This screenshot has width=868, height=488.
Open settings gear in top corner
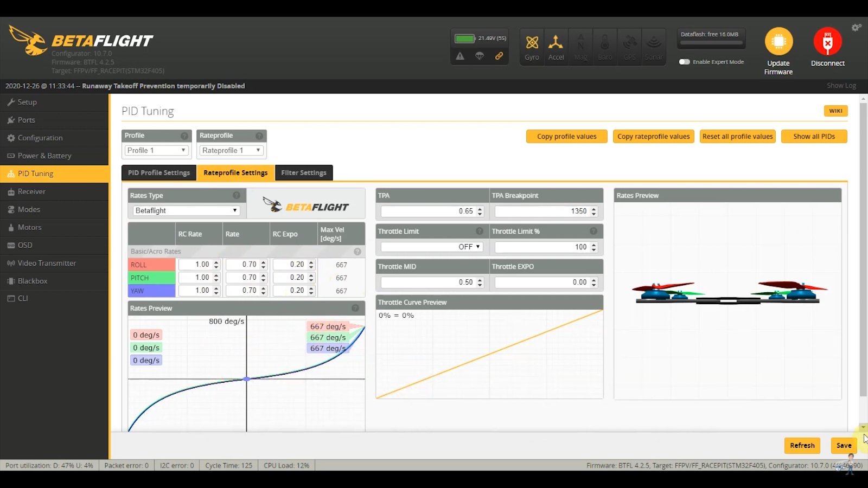856,28
